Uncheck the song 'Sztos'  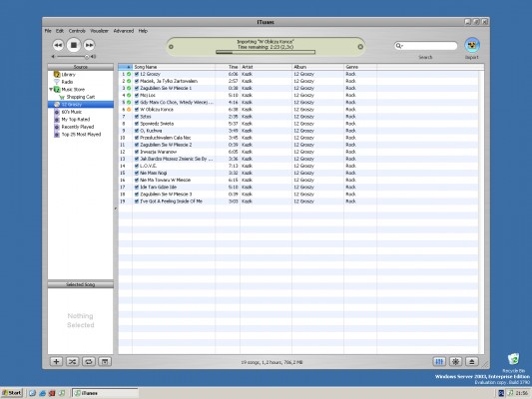click(x=137, y=117)
